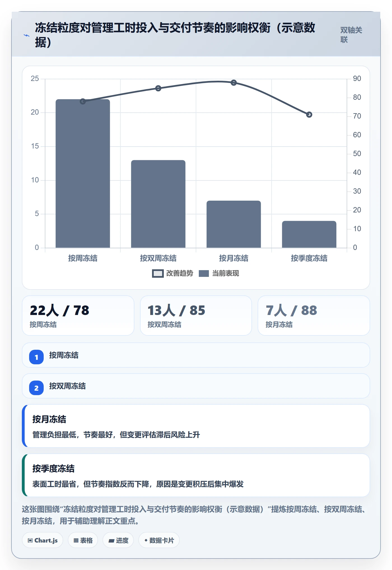392x570 pixels.
Task: Click the line point above 按季度冻结
Action: 309,115
